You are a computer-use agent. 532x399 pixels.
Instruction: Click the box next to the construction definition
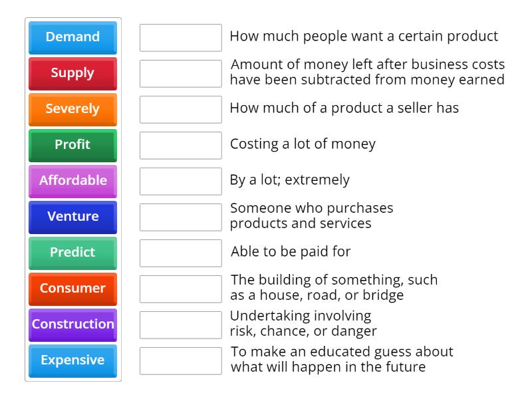180,286
